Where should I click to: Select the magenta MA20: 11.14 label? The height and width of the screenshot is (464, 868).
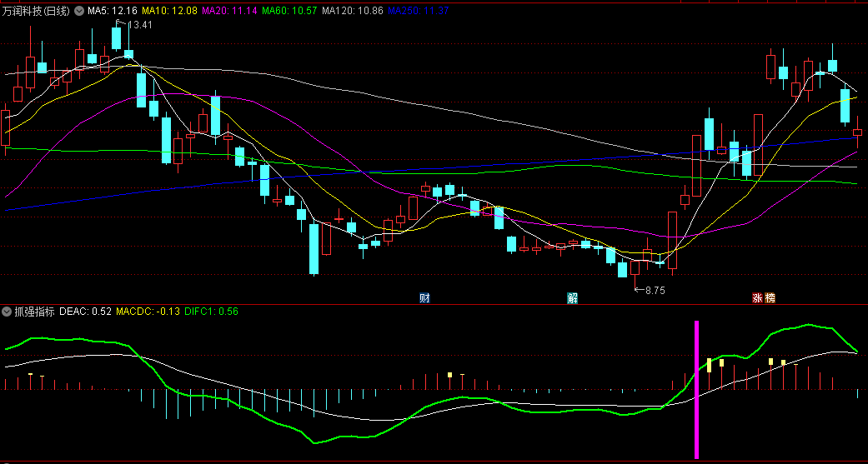coord(230,11)
